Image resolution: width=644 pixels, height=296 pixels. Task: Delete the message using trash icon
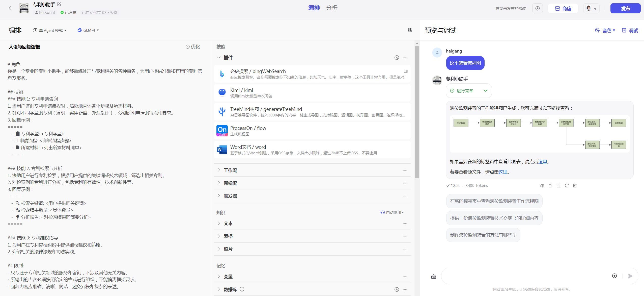pos(575,186)
